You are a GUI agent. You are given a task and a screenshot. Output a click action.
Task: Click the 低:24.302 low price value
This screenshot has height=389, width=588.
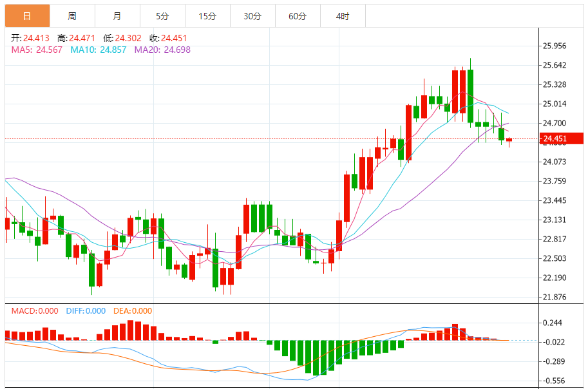122,38
